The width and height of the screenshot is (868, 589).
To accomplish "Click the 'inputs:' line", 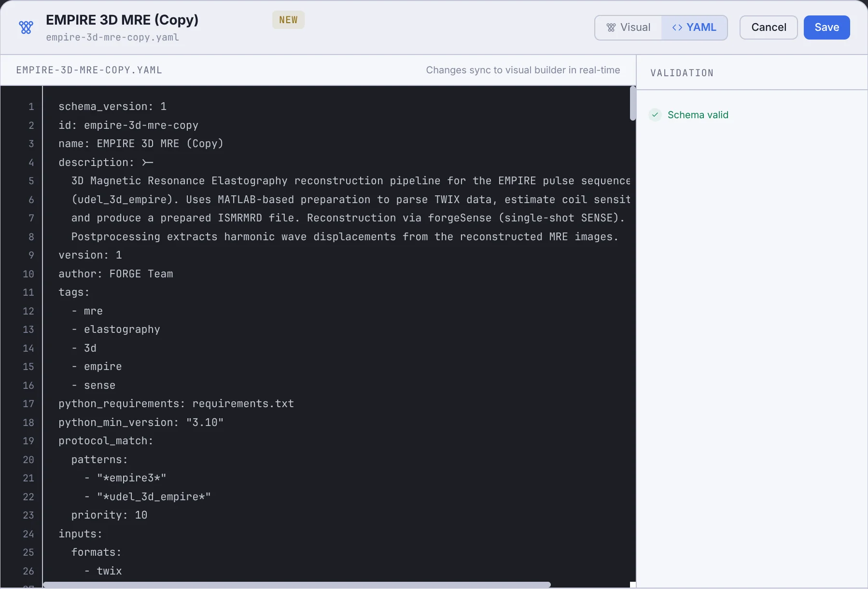I will click(80, 534).
